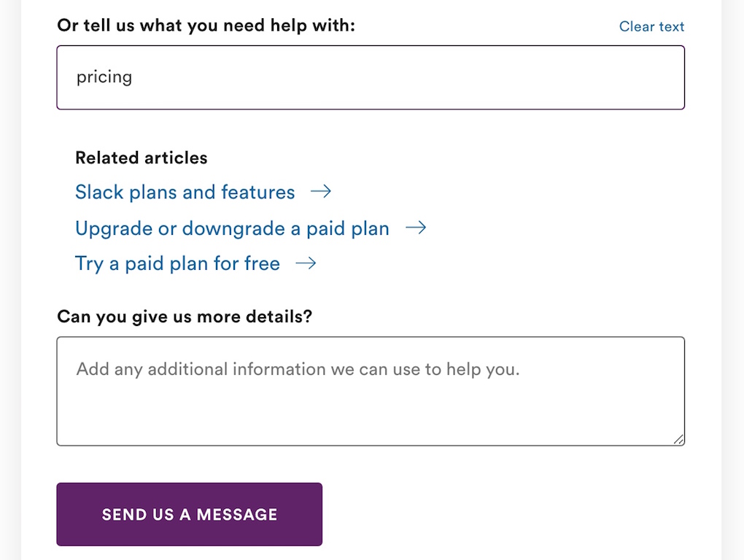This screenshot has width=744, height=560.
Task: Click the arrow after Try a paid plan
Action: click(x=306, y=263)
